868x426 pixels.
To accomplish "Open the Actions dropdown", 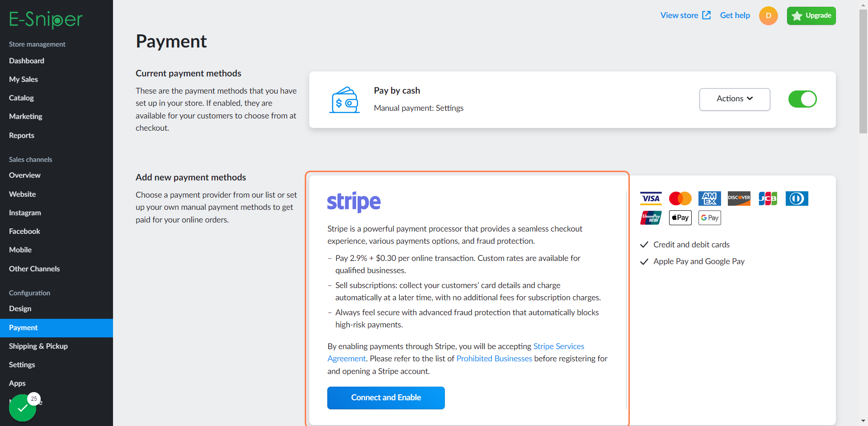I will click(735, 99).
